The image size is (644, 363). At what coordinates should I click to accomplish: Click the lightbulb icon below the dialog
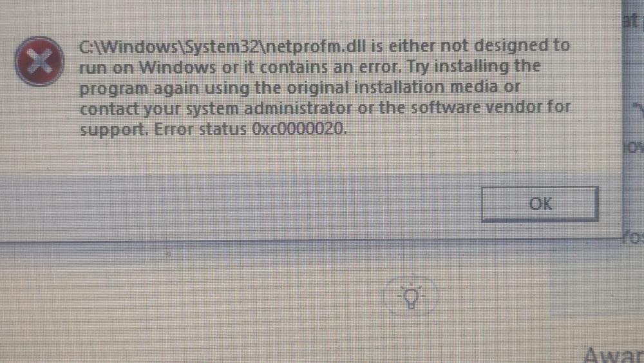pyautogui.click(x=411, y=297)
